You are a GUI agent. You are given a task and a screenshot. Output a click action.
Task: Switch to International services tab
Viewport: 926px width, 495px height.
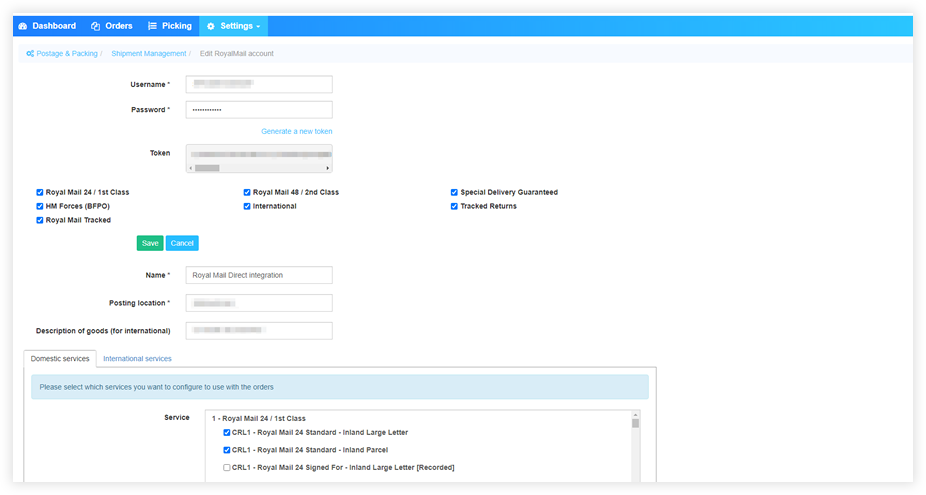137,359
